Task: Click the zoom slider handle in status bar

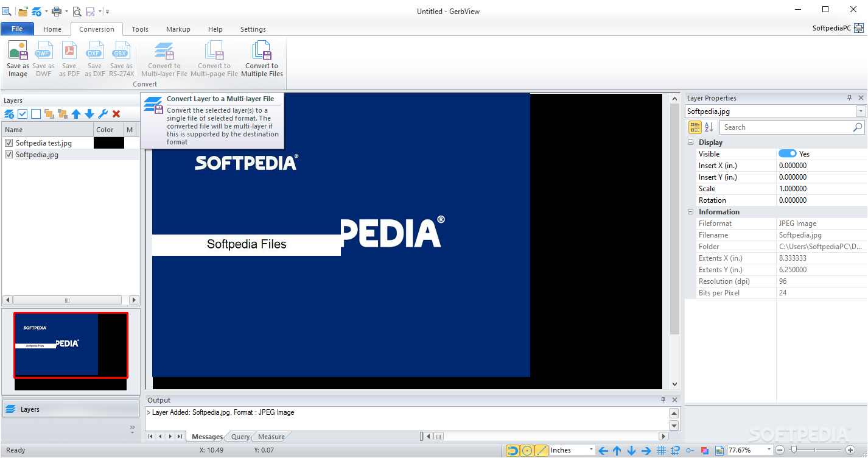Action: tap(793, 450)
